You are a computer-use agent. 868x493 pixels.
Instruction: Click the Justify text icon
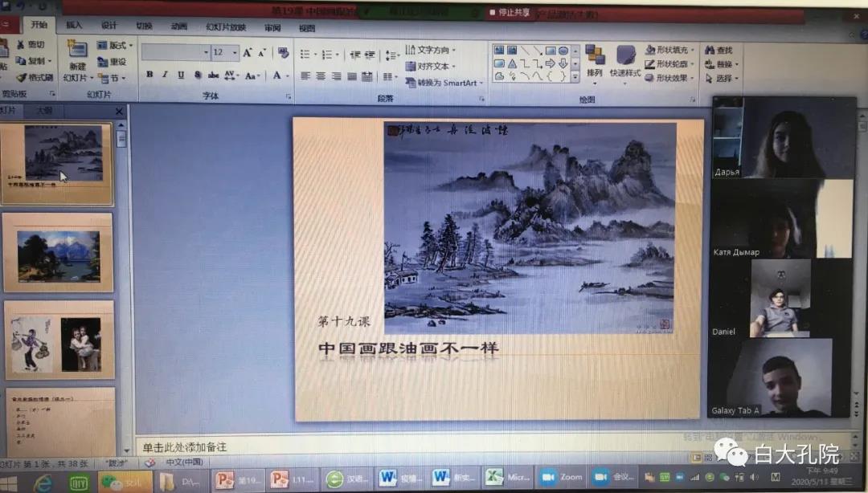pyautogui.click(x=351, y=75)
